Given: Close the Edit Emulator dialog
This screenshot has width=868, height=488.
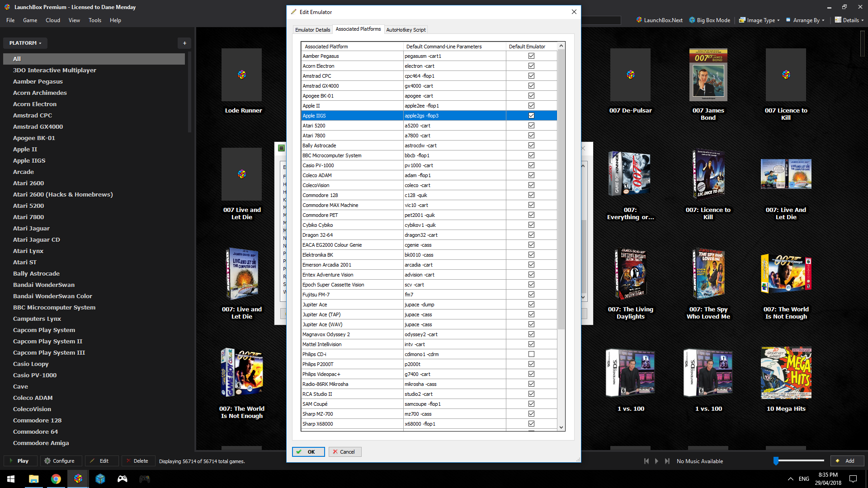Looking at the screenshot, I should tap(574, 12).
